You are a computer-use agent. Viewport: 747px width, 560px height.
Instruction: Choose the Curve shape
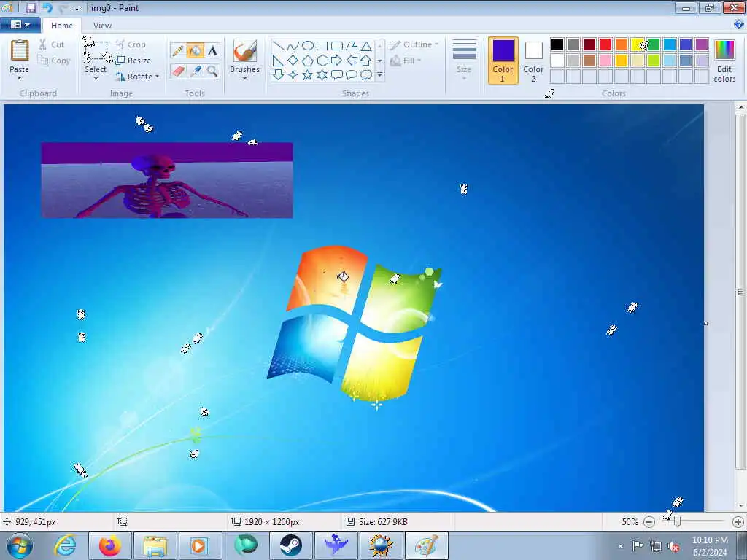(293, 46)
